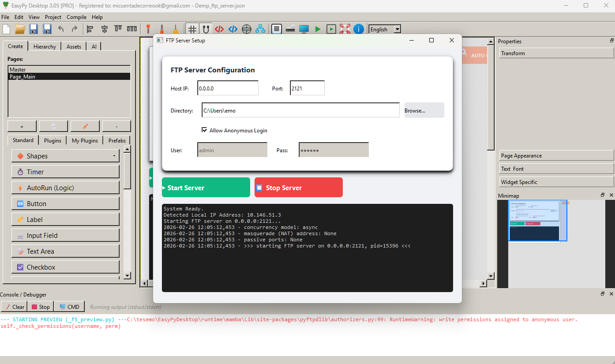Viewport: 615px width, 364px height.
Task: Open the File menu
Action: (x=5, y=17)
